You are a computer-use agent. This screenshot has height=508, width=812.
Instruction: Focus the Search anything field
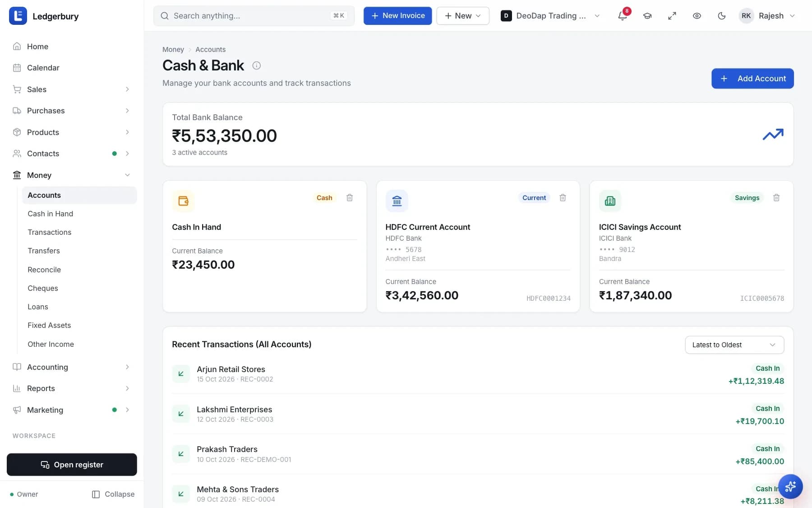[x=254, y=16]
